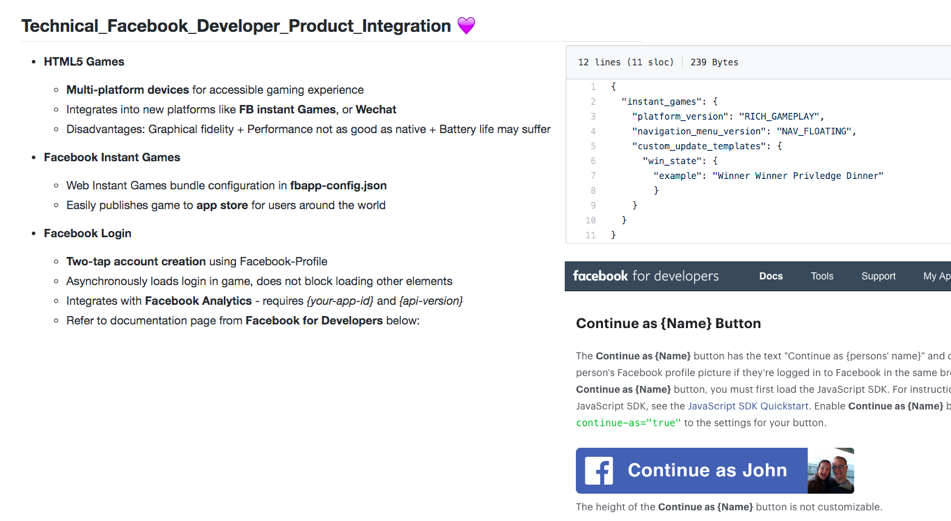This screenshot has height=521, width=951.
Task: Click the Facebook logo on Continue as John button
Action: click(x=599, y=471)
